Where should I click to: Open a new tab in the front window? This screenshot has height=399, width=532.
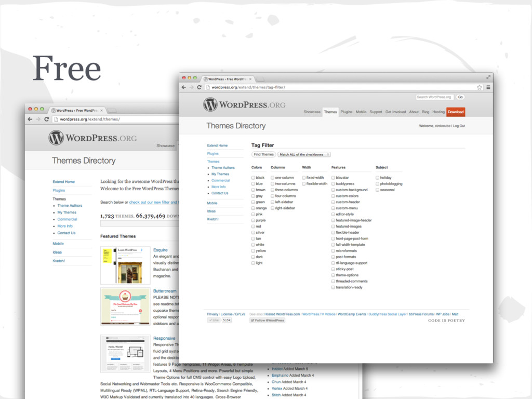[x=260, y=79]
